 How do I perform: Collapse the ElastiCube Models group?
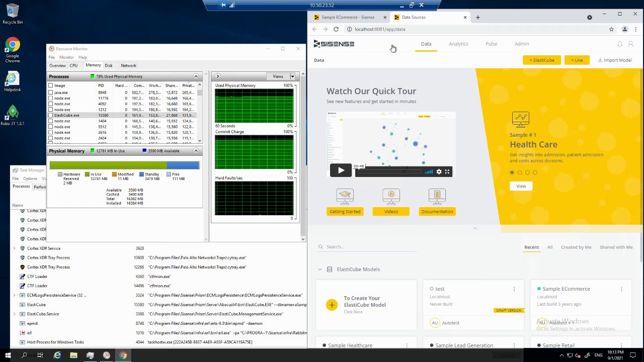pos(319,269)
